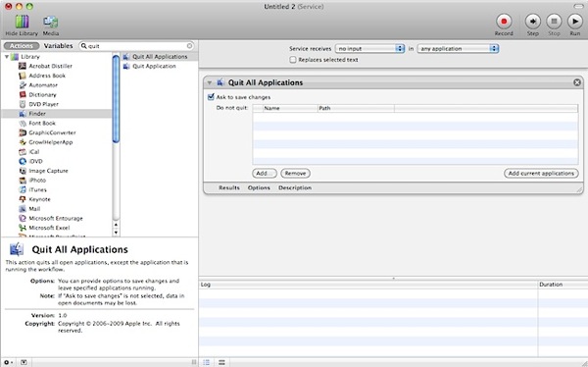Open the Description tab of action
588x367 pixels.
(x=295, y=187)
